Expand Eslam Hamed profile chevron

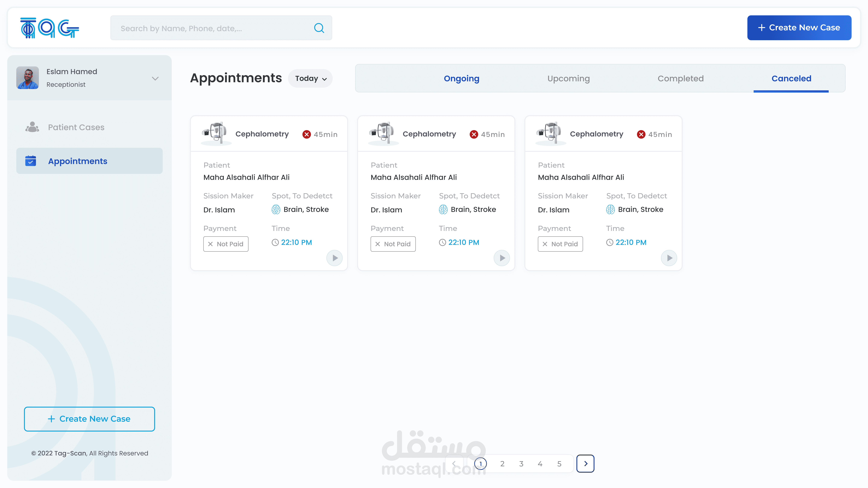coord(155,78)
